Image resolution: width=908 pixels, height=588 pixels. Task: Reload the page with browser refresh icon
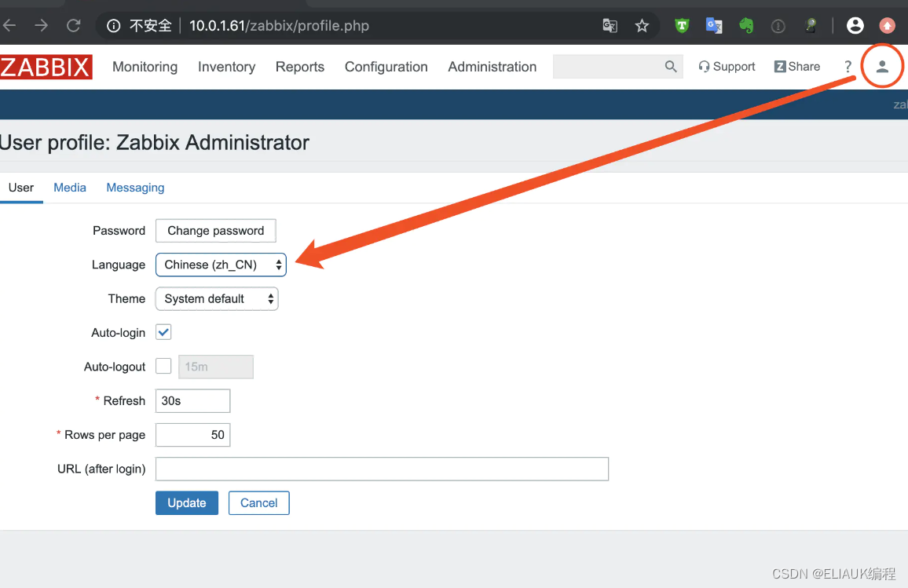click(x=74, y=25)
